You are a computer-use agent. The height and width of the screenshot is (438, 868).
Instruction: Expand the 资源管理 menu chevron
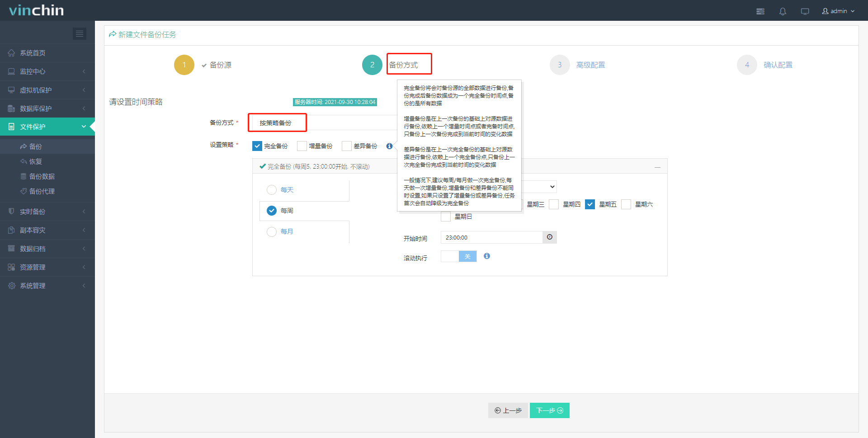coord(84,267)
